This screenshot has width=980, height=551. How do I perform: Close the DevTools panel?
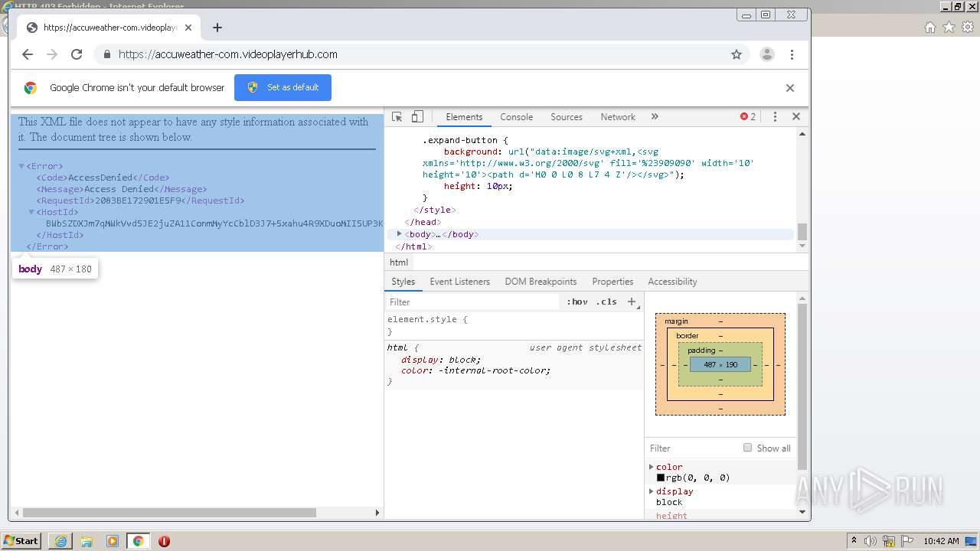(796, 117)
